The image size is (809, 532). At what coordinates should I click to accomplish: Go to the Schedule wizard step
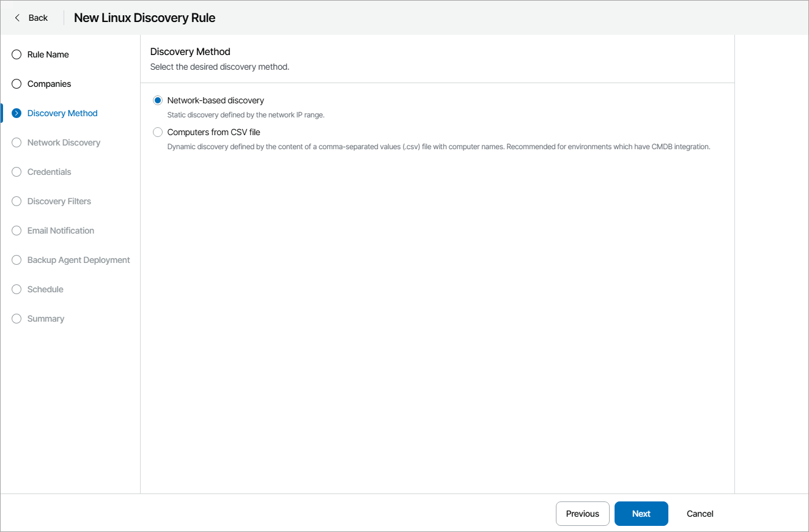(45, 289)
